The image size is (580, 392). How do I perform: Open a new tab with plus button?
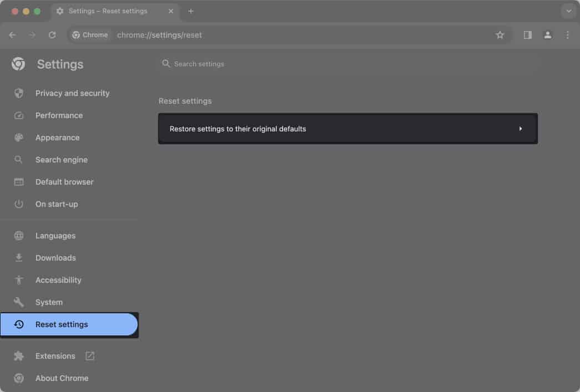pos(191,11)
